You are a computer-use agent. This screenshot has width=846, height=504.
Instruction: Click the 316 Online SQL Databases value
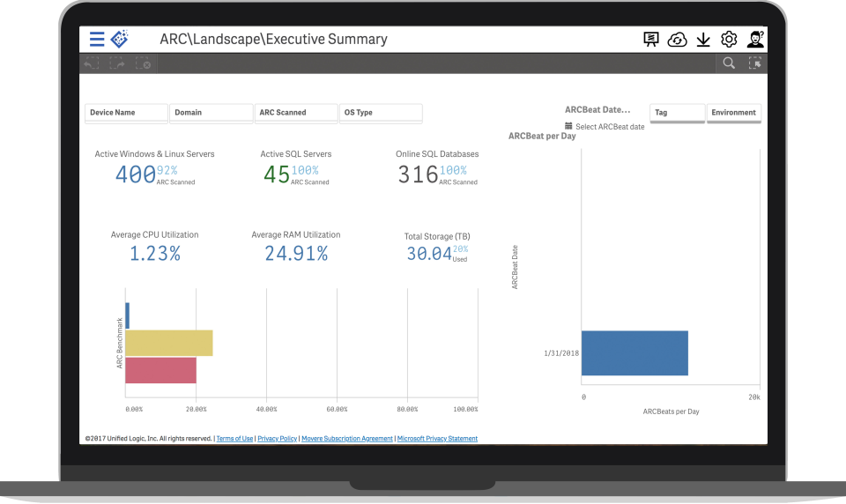click(418, 174)
